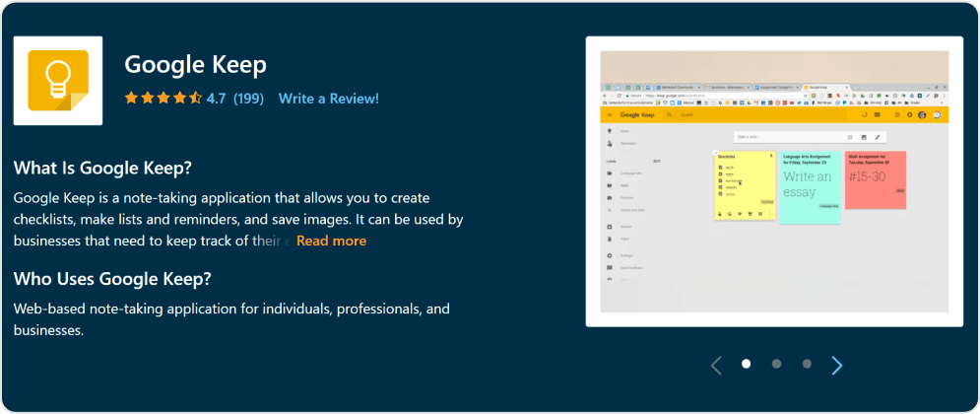
Task: Click the search field in Keep header
Action: click(x=756, y=115)
